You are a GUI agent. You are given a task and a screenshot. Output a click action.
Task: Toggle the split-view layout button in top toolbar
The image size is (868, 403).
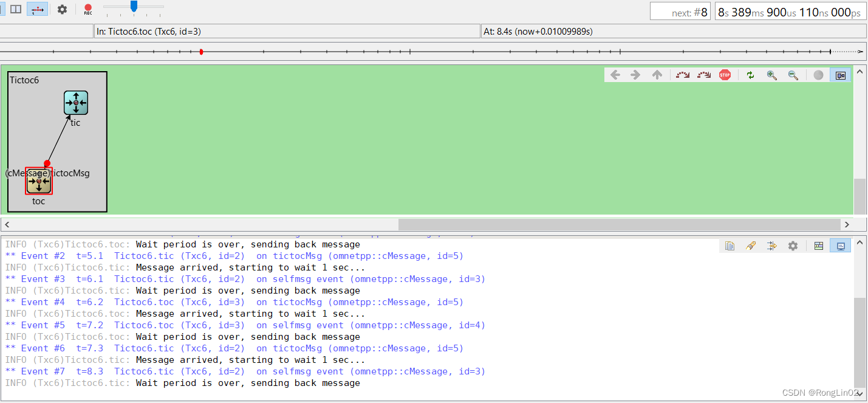(16, 9)
